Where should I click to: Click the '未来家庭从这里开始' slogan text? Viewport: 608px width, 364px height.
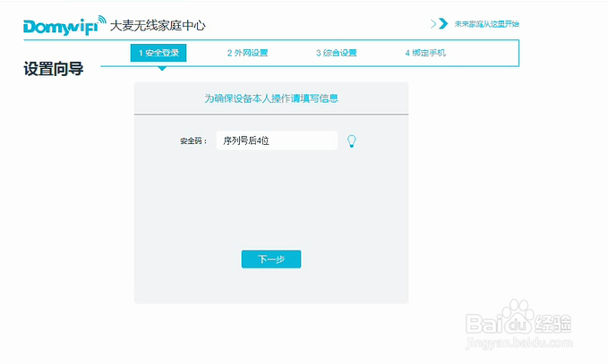coord(486,24)
